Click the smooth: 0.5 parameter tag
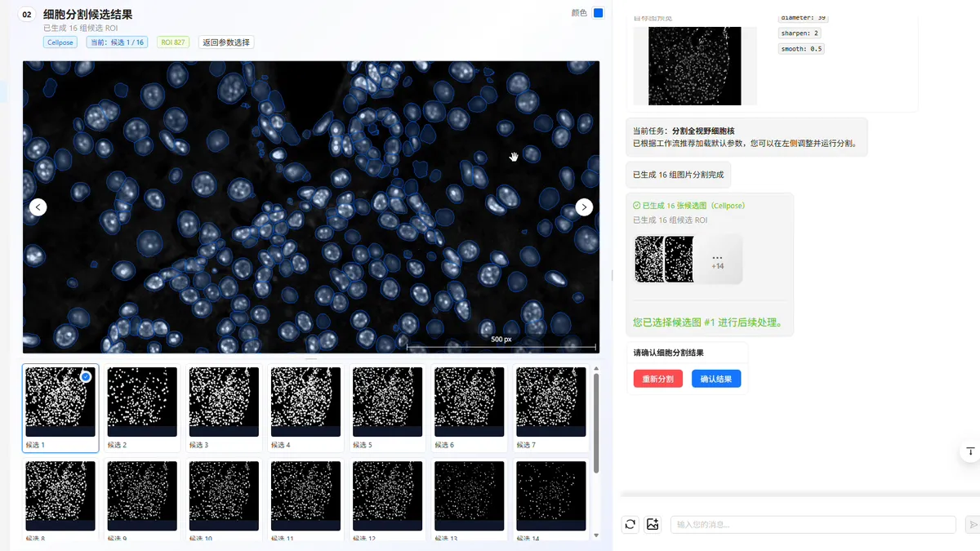Image resolution: width=980 pixels, height=551 pixels. [x=802, y=49]
